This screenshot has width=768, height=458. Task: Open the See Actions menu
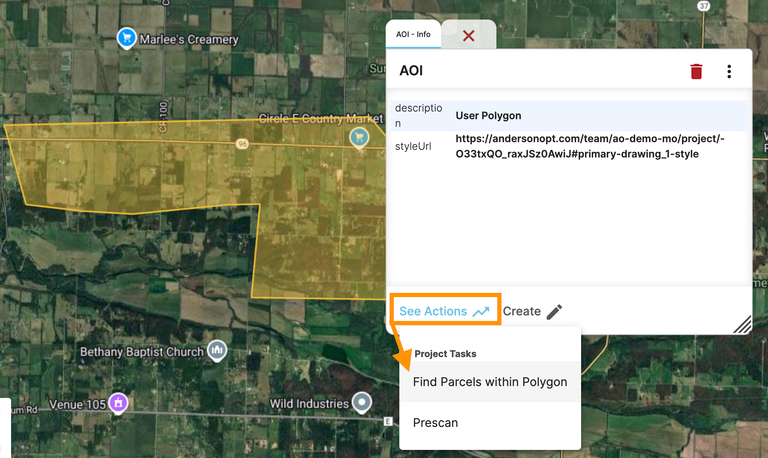click(x=445, y=311)
